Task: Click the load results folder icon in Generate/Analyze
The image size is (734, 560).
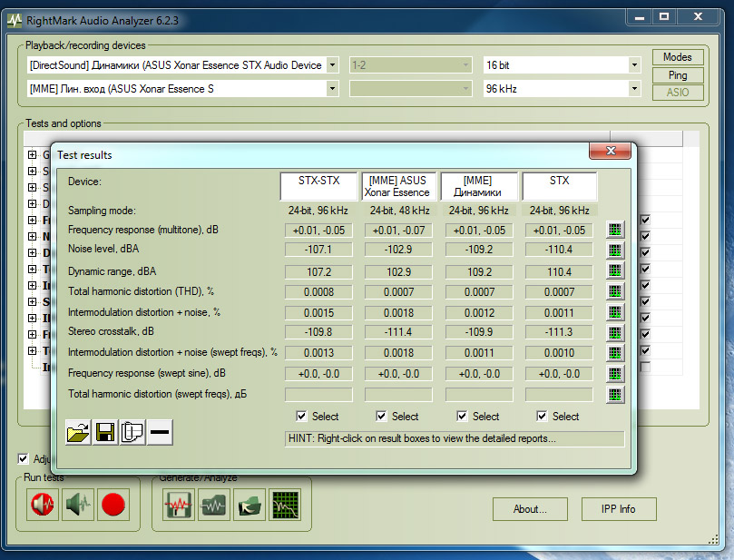Action: (x=250, y=505)
